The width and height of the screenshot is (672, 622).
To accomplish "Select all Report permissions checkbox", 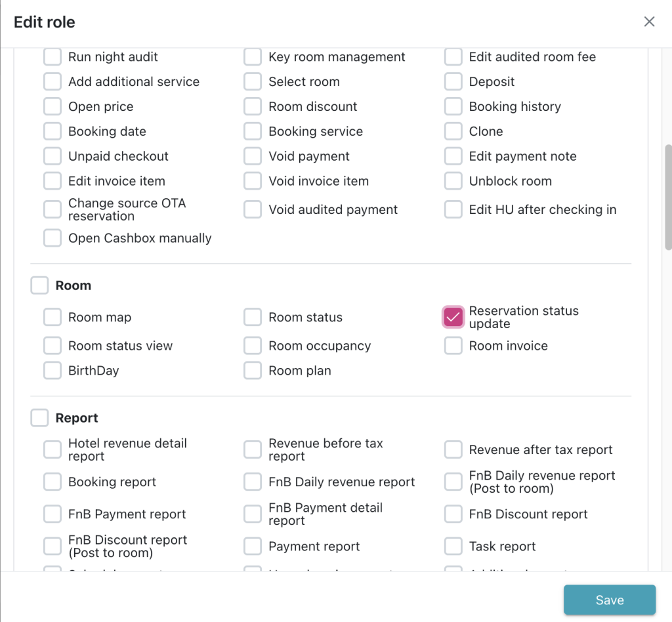I will (x=39, y=418).
